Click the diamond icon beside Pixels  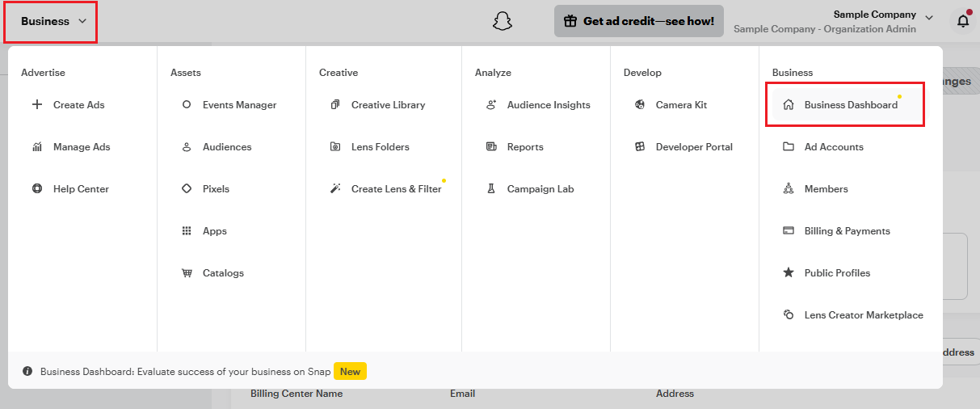(187, 189)
